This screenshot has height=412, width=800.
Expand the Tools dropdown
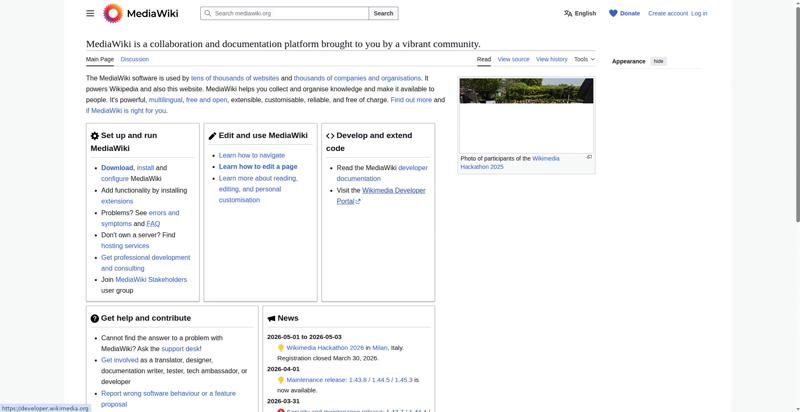[x=584, y=59]
